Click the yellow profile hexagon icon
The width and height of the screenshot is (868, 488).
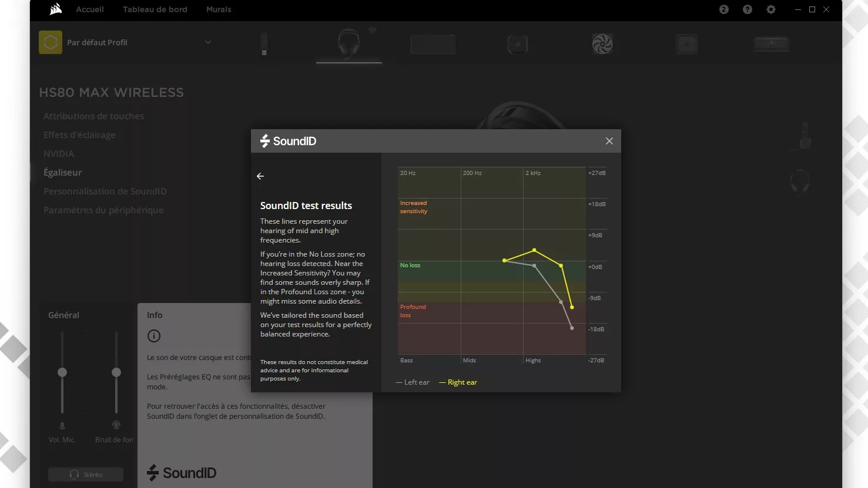point(51,42)
